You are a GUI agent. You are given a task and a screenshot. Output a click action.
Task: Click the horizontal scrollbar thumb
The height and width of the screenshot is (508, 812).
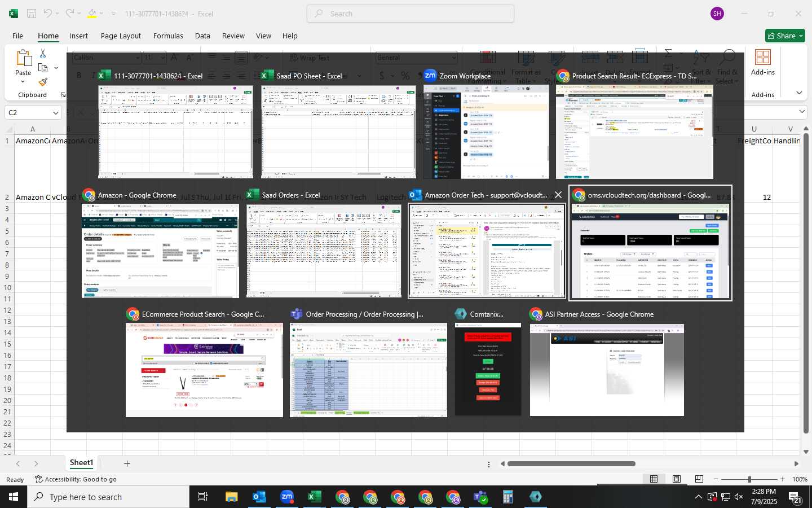pyautogui.click(x=571, y=464)
